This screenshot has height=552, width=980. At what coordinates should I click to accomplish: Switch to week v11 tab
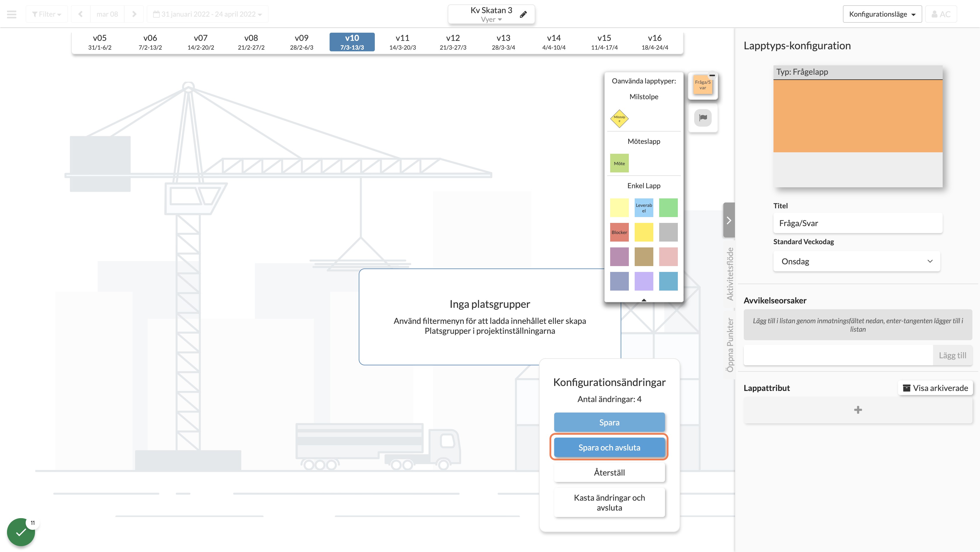pyautogui.click(x=402, y=42)
